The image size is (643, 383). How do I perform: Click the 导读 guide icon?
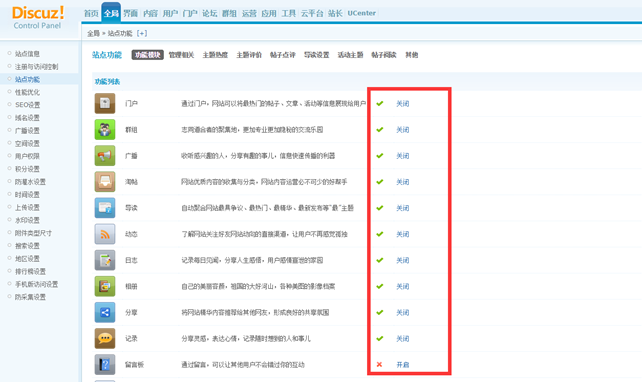point(105,208)
